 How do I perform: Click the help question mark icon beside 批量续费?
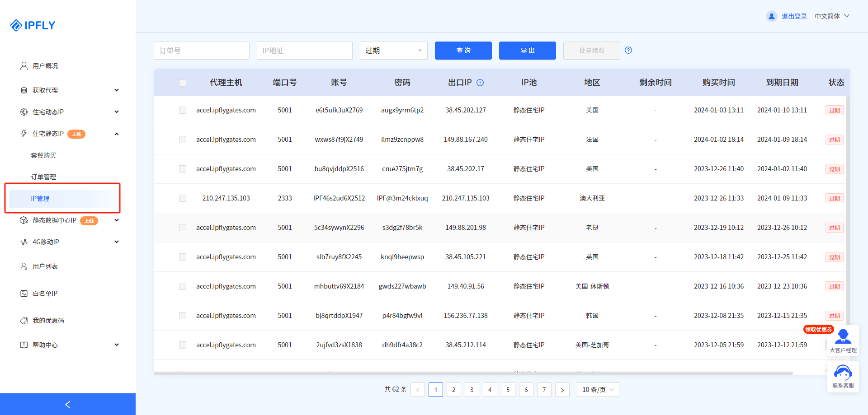click(x=628, y=50)
